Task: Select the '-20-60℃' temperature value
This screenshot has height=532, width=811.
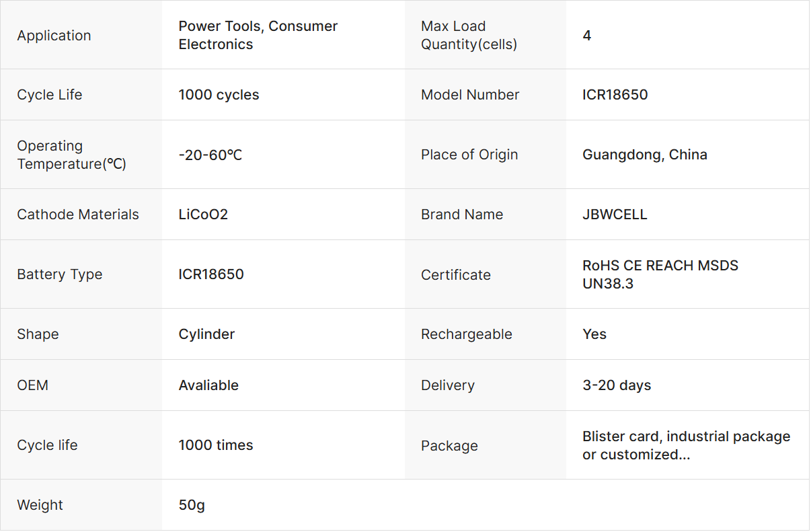Action: click(x=210, y=155)
